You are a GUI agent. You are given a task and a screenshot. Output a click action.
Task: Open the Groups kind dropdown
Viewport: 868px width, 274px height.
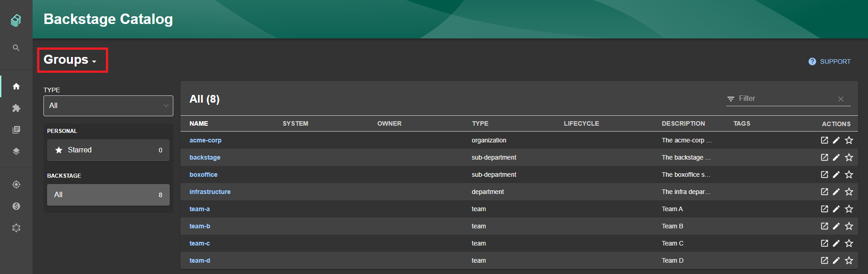click(x=70, y=60)
